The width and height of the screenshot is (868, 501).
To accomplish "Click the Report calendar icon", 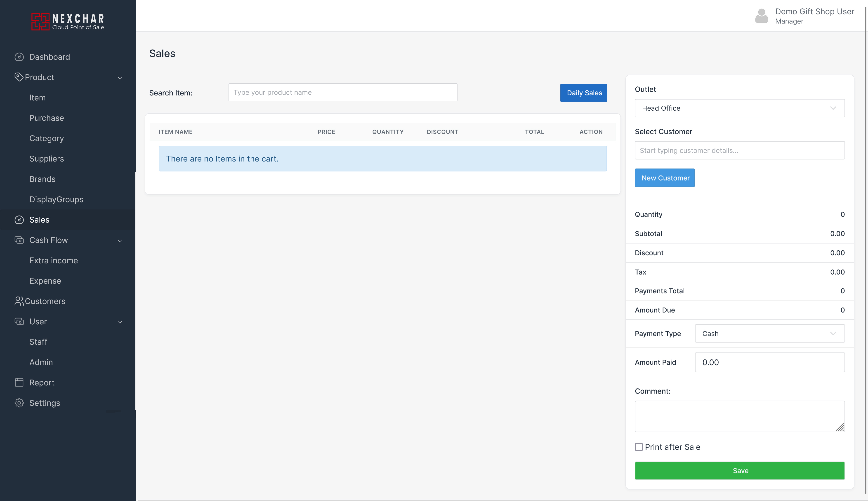I will pyautogui.click(x=19, y=382).
